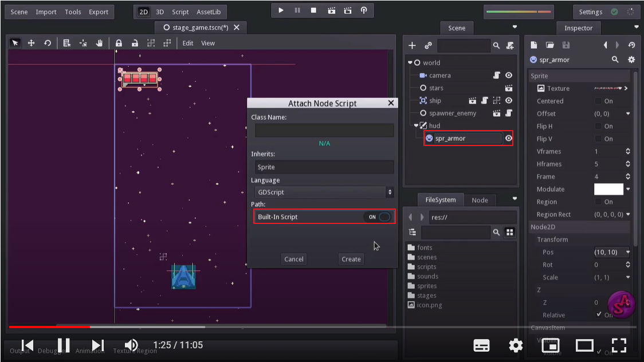Switch to the 3D workspace

point(160,12)
